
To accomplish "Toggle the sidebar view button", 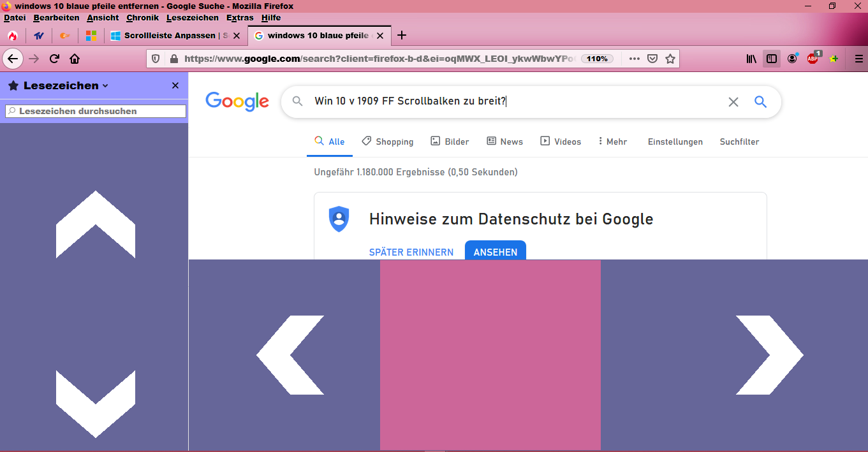I will [772, 59].
